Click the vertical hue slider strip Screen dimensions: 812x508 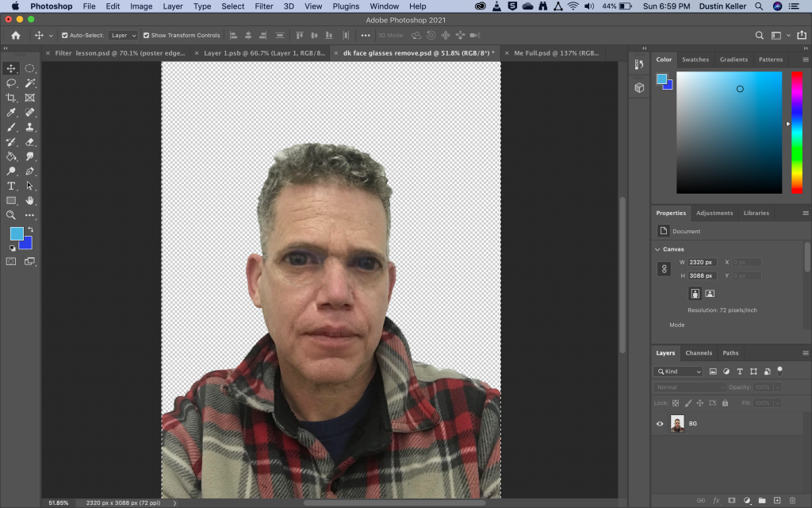[796, 131]
